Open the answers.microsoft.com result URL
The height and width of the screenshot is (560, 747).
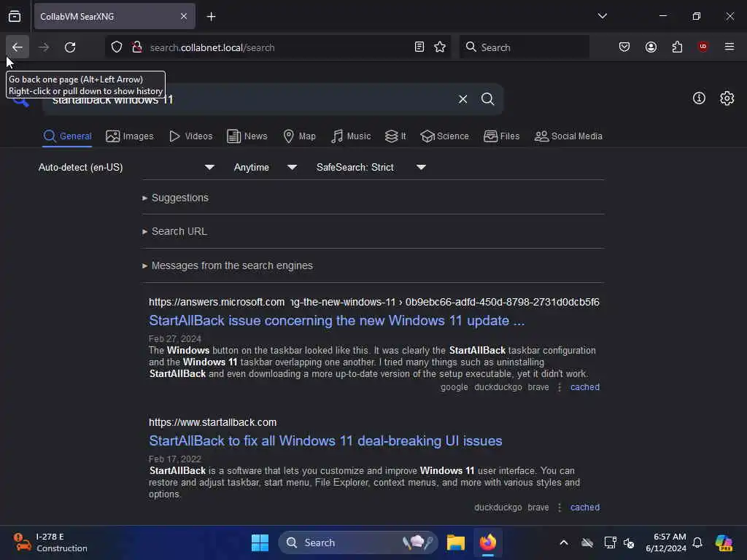tap(374, 302)
